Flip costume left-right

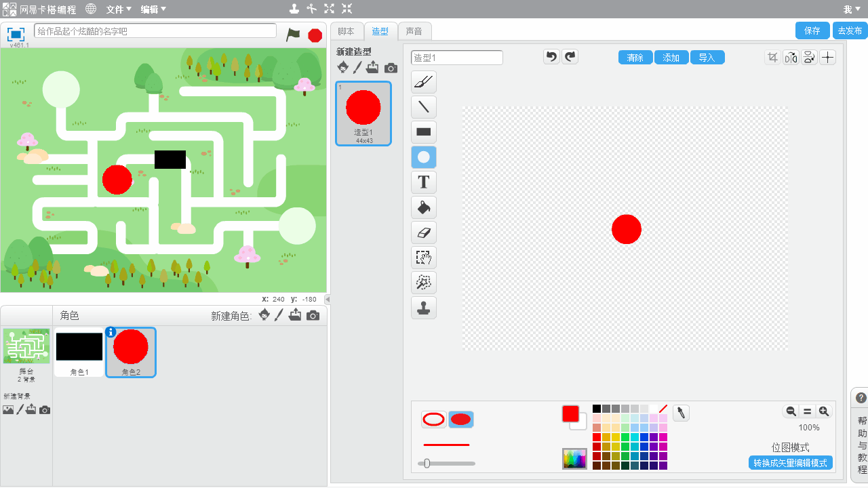(791, 58)
